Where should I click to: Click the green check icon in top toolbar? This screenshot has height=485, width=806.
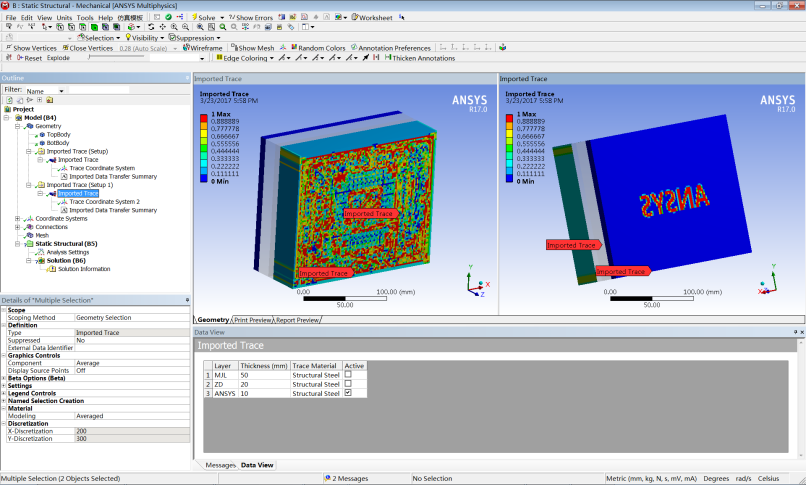pos(168,17)
